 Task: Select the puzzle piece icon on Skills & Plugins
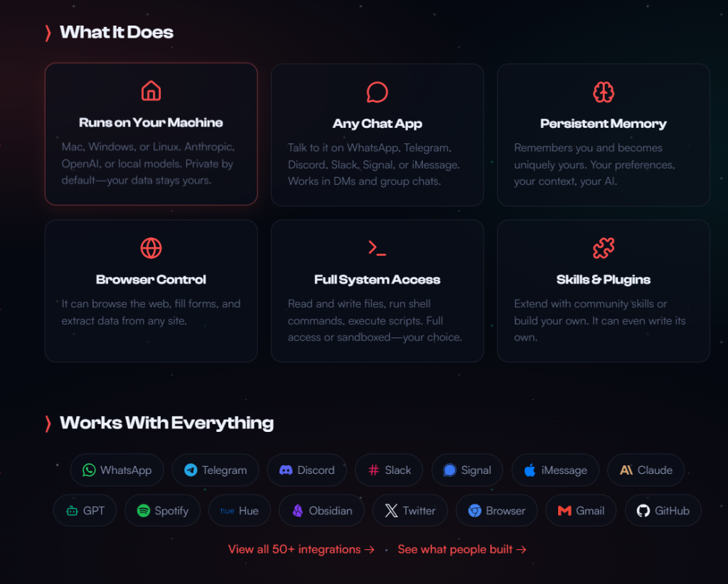point(603,247)
